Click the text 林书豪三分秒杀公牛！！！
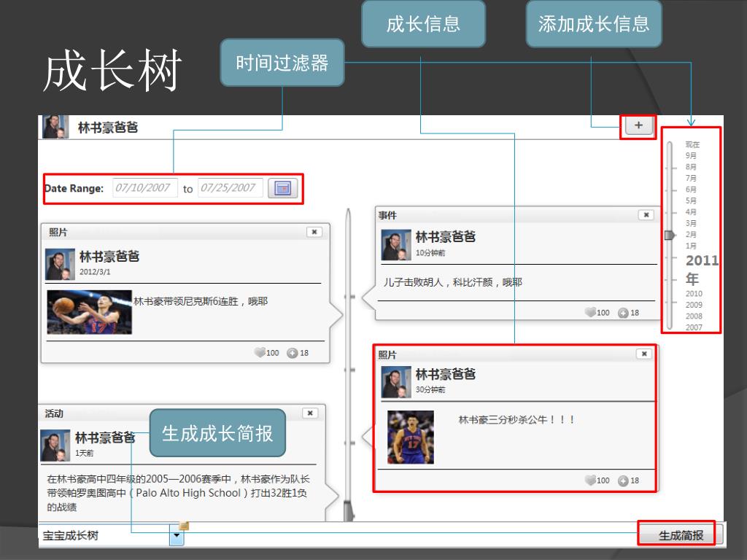Viewport: 747px width, 560px height. (516, 419)
